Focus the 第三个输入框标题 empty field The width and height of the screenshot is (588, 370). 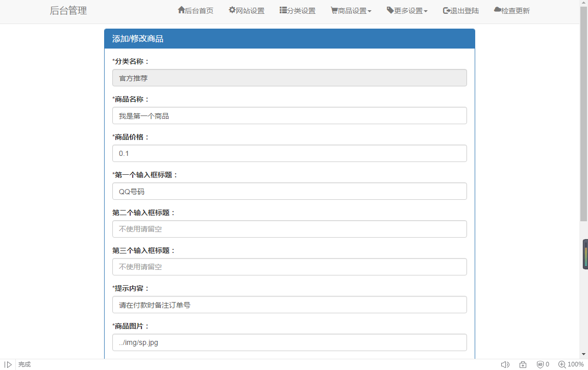coord(289,267)
